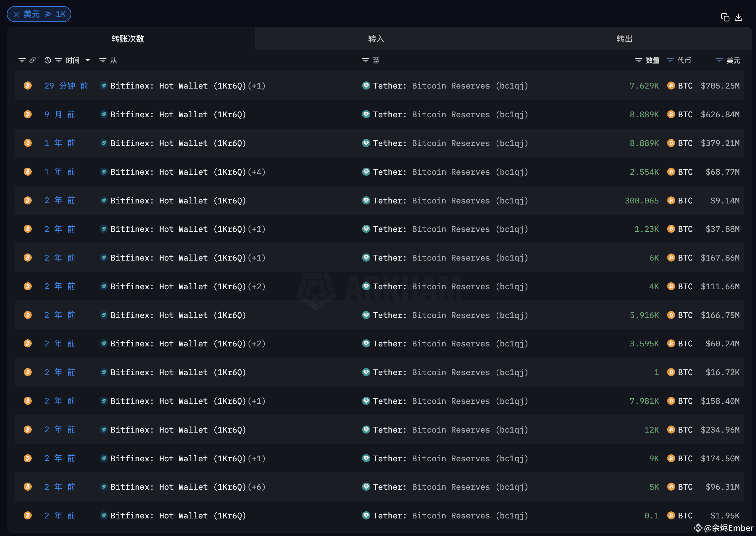Select the 5.916K amount value
The image size is (756, 536).
[x=644, y=315]
